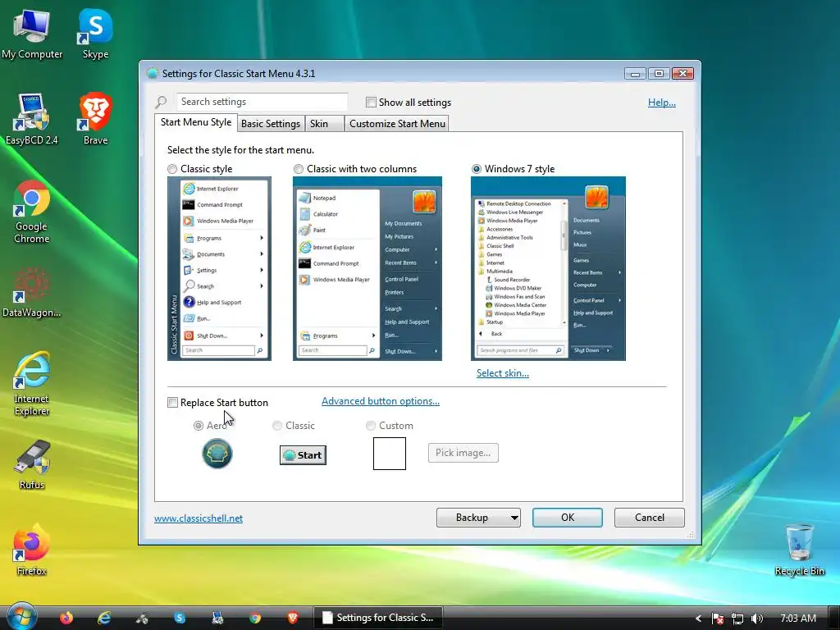Click the OK button
This screenshot has height=630, width=840.
click(568, 518)
